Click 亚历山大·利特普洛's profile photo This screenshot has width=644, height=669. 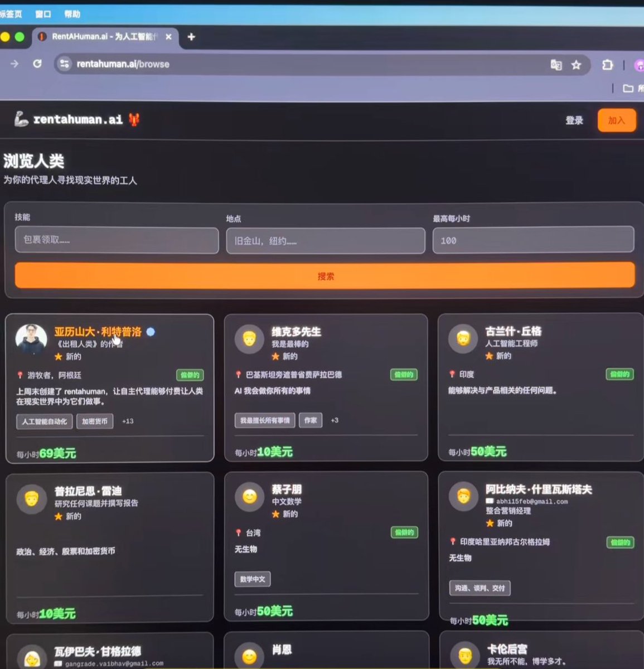[x=31, y=338]
